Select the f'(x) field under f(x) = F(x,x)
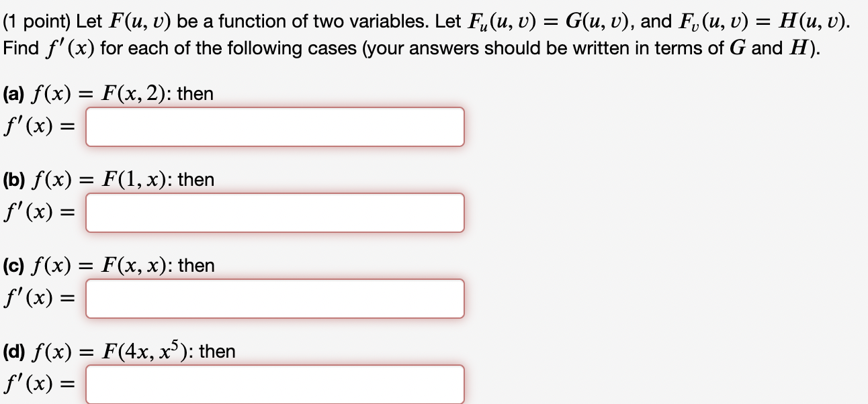This screenshot has height=404, width=868. click(275, 299)
